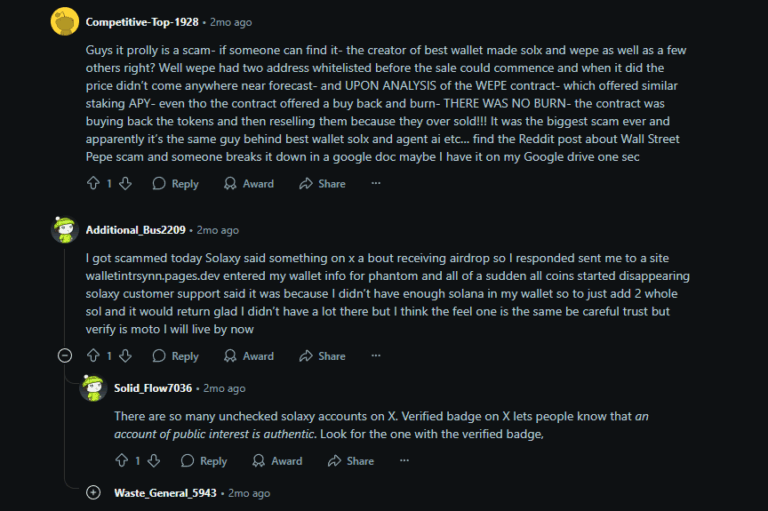Image resolution: width=768 pixels, height=511 pixels.
Task: Share the Solid_Flow7036 reply
Action: coord(350,461)
